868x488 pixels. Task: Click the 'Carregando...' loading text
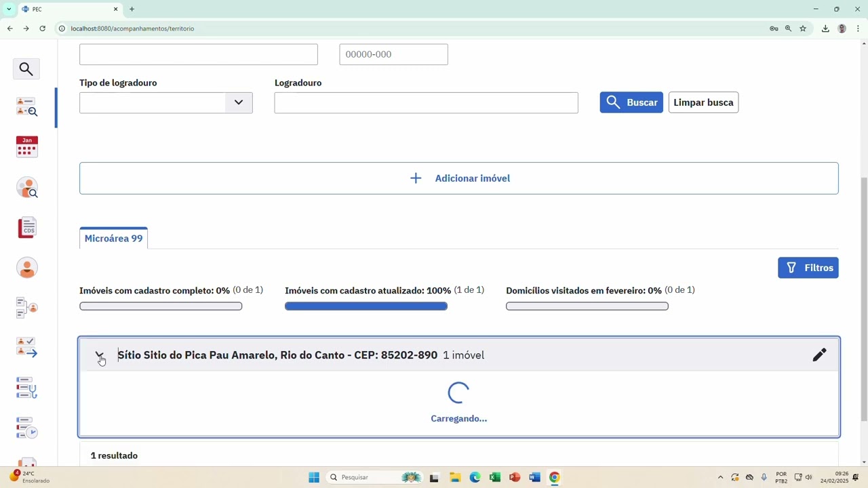[459, 418]
